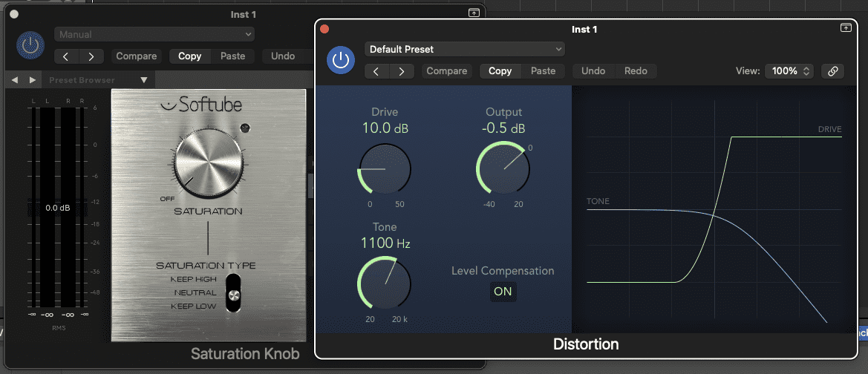This screenshot has width=868, height=374.
Task: Open Default Preset dropdown in Distortion
Action: (465, 49)
